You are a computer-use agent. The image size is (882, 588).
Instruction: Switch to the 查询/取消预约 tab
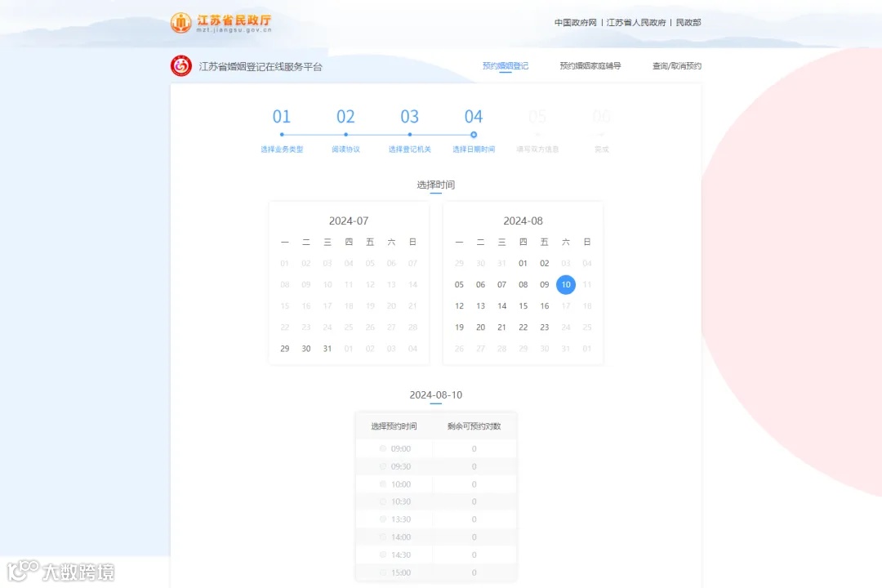(677, 66)
